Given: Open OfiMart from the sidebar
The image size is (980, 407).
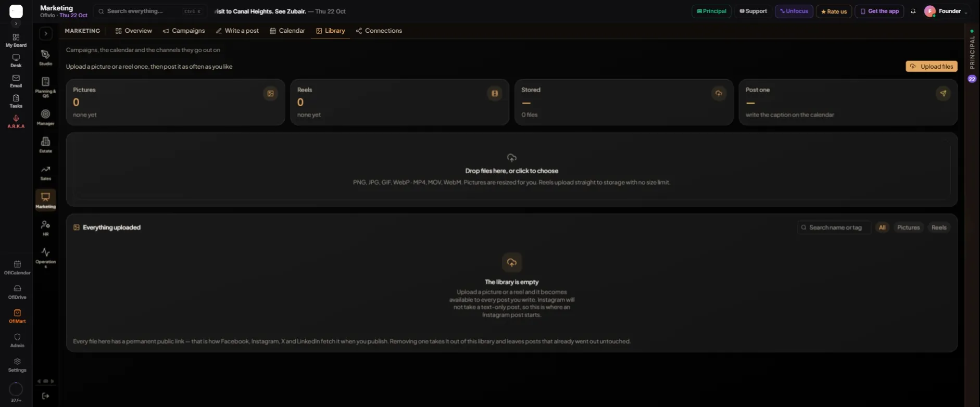Looking at the screenshot, I should [x=17, y=316].
